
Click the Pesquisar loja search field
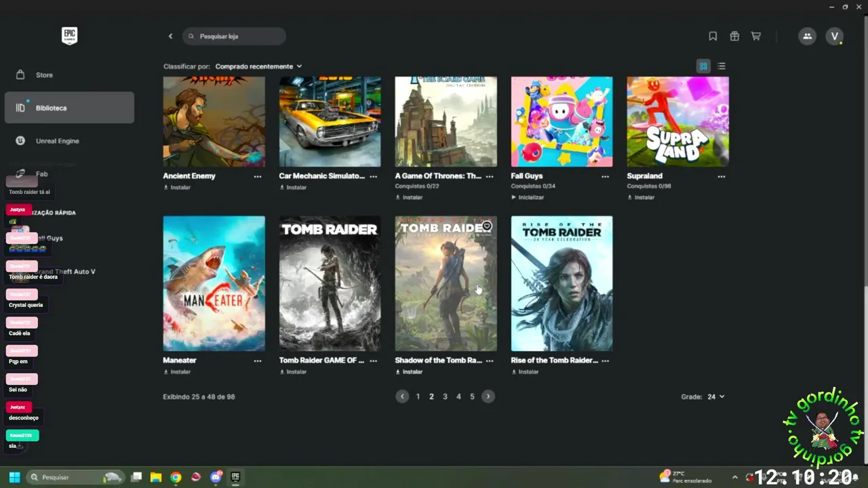[234, 36]
